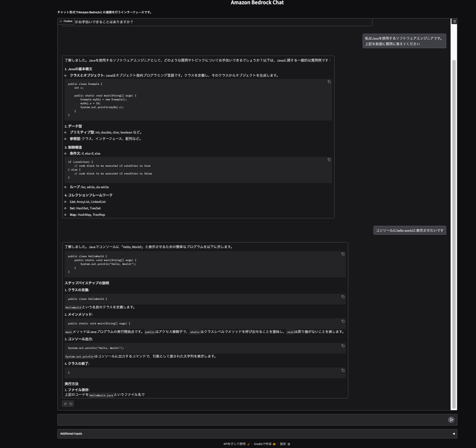Click the '1. ファイル保存' step label
This screenshot has width=476, height=448.
point(77,390)
